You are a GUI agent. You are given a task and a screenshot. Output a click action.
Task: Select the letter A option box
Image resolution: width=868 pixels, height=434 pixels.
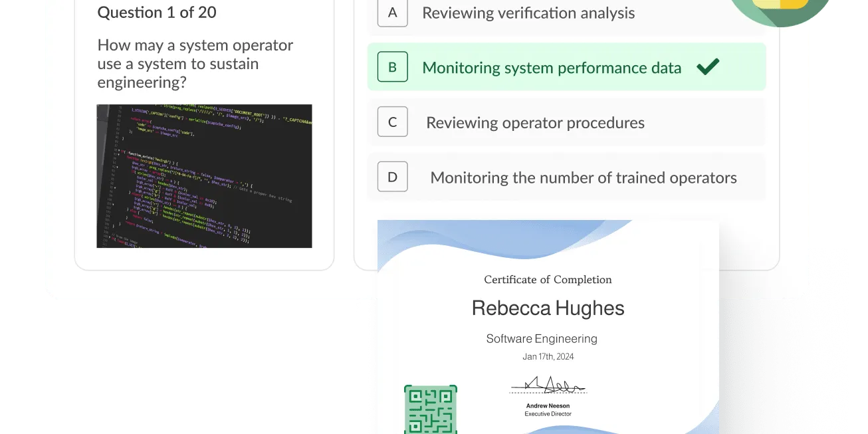(x=392, y=13)
